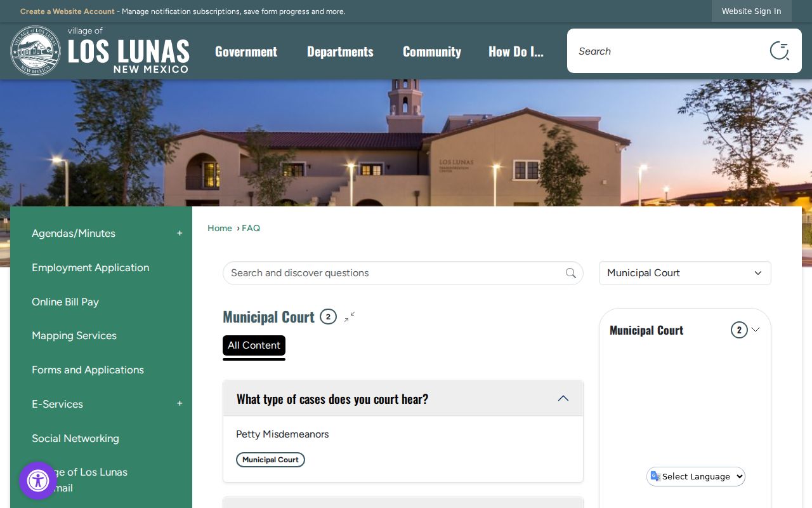This screenshot has height=508, width=812.
Task: Open the Departments menu
Action: [x=340, y=51]
